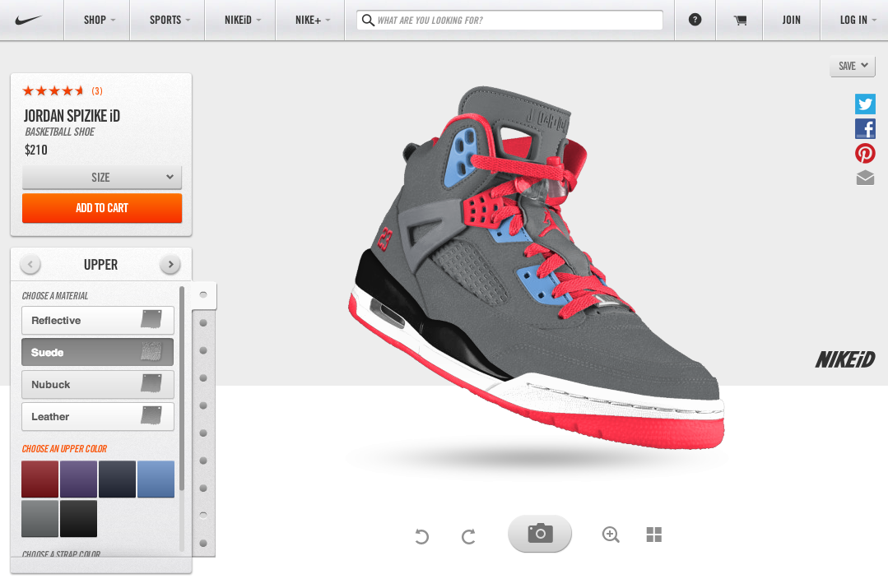The height and width of the screenshot is (588, 888).
Task: Select the Leather material
Action: (x=97, y=416)
